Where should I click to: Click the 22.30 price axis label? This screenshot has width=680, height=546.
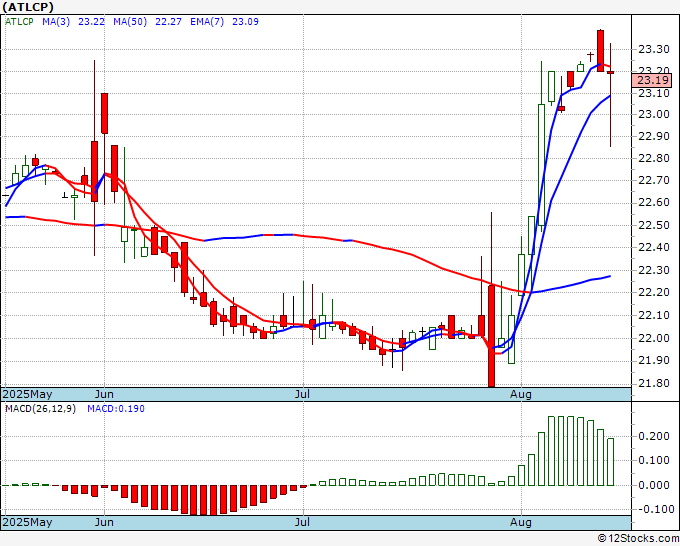pos(654,271)
